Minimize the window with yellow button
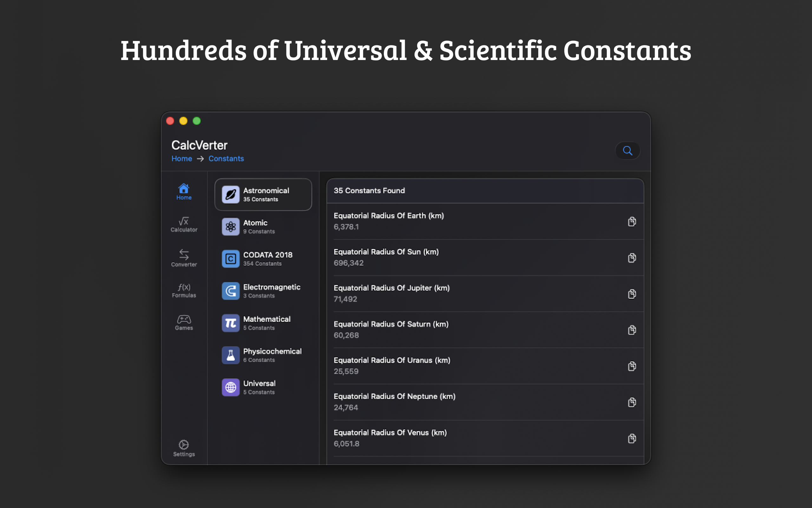Screen dimensions: 812x508 pyautogui.click(x=183, y=121)
